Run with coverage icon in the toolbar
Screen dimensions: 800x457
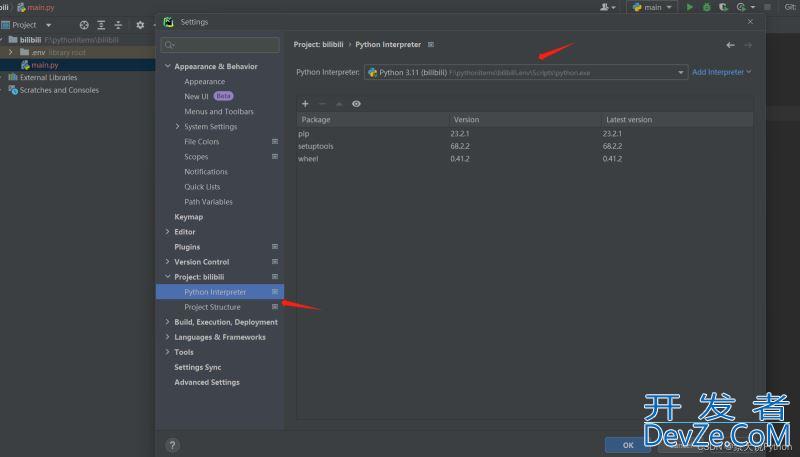coord(723,7)
